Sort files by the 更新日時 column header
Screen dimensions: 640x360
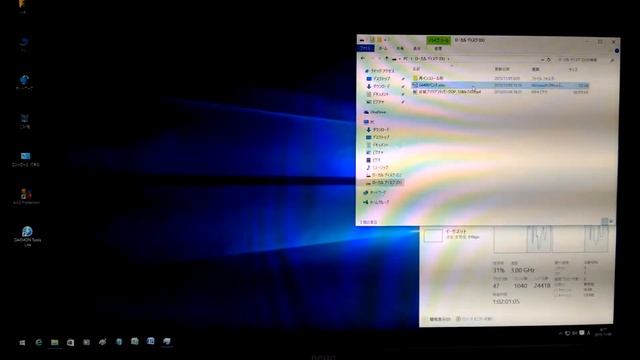coord(502,69)
